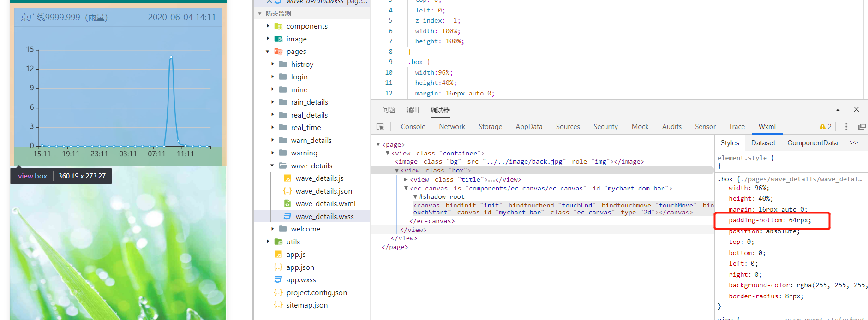Click the element inspector picker icon

[380, 127]
